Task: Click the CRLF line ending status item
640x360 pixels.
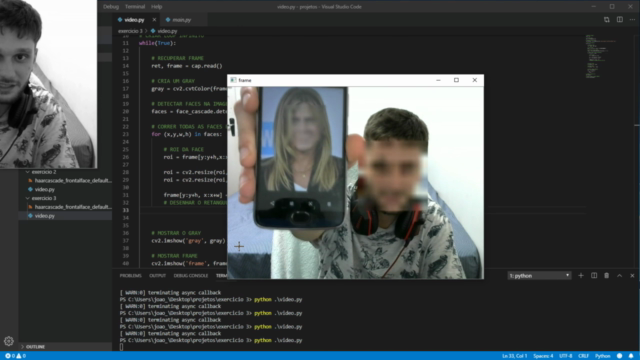Action: pos(583,356)
